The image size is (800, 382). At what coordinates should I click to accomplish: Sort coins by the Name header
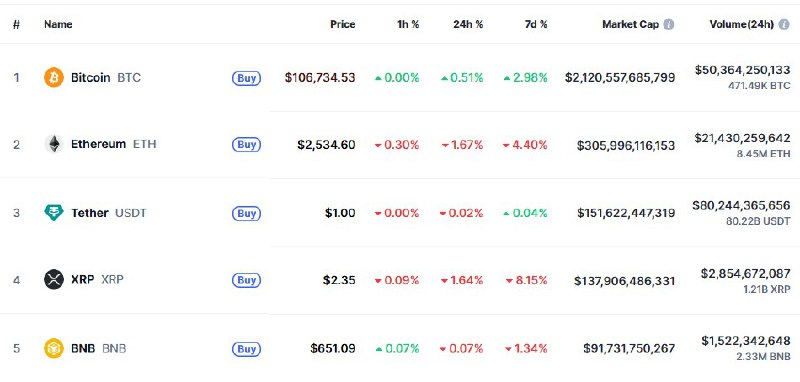tap(58, 24)
